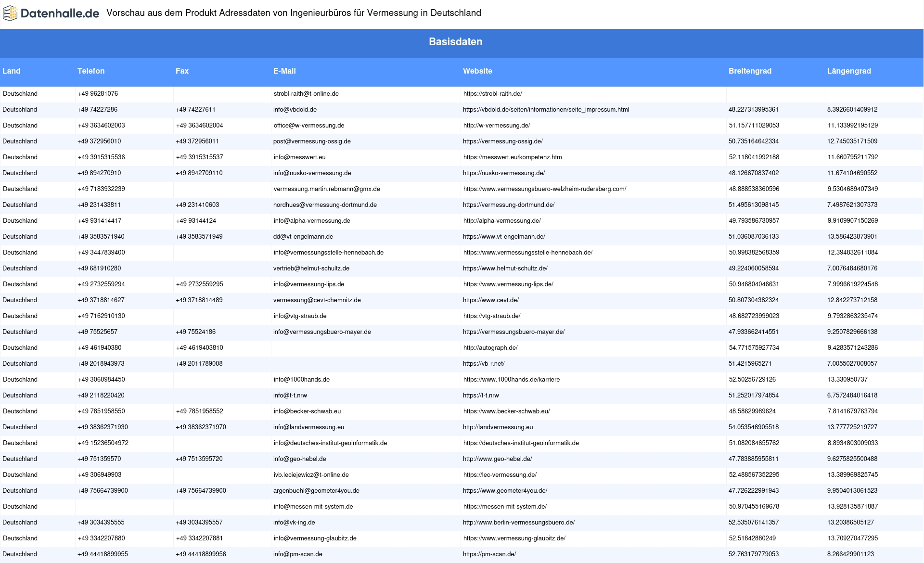924x563 pixels.
Task: Click the E-Mail column header
Action: [284, 71]
